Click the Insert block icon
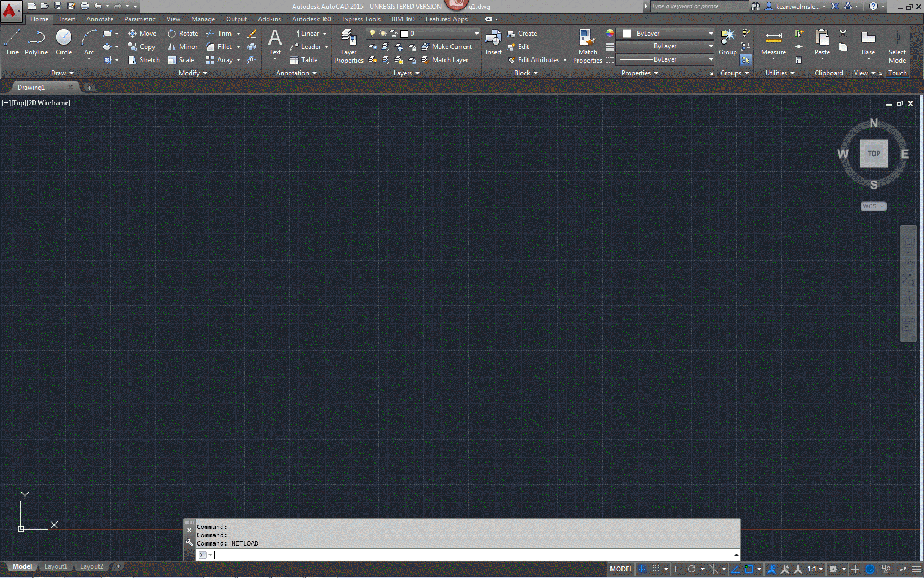The width and height of the screenshot is (924, 578). [x=493, y=43]
